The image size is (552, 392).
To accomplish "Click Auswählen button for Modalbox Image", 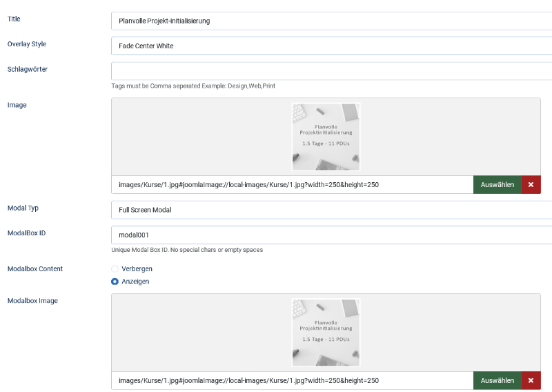I will [497, 380].
